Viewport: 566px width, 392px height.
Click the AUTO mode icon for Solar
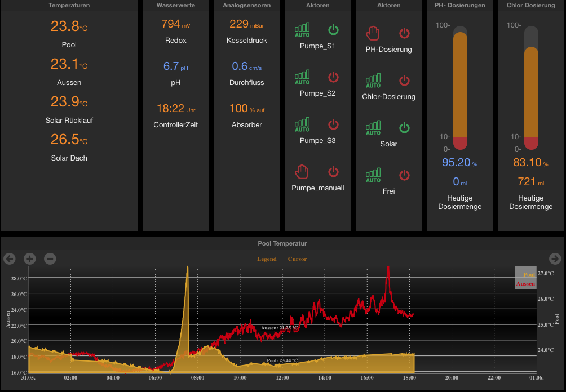click(373, 128)
